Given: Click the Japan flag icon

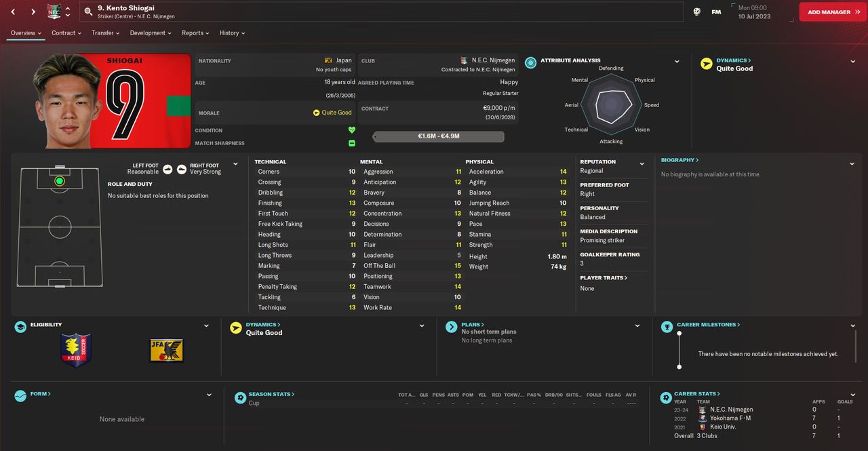Looking at the screenshot, I should (x=328, y=60).
